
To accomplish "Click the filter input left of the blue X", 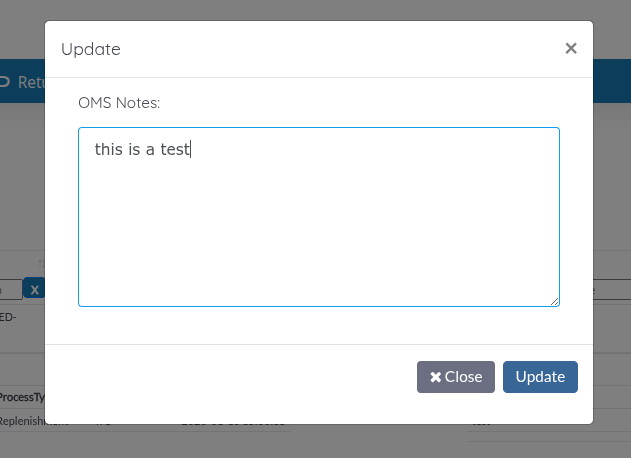I will click(x=8, y=289).
